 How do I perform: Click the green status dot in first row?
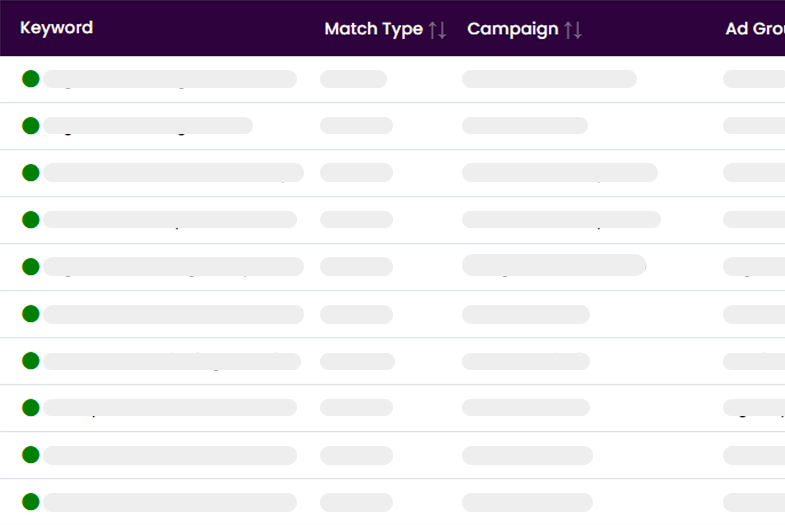pyautogui.click(x=31, y=79)
